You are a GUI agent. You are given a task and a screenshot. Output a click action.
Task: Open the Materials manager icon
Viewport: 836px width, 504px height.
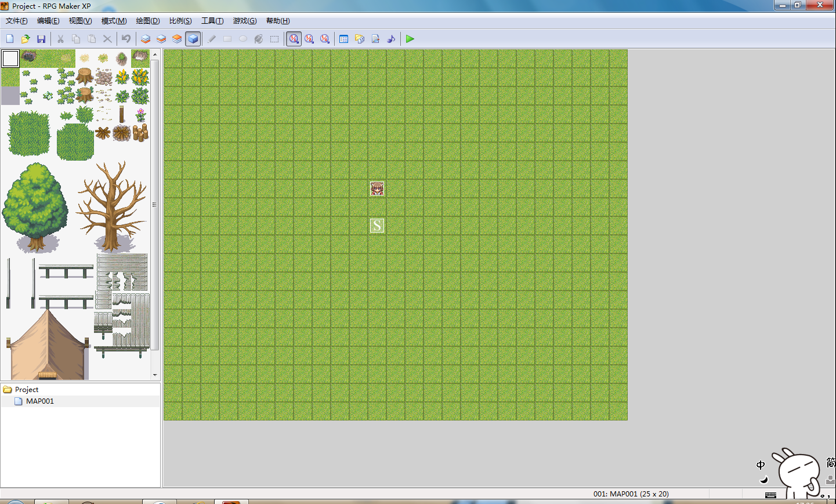tap(360, 39)
